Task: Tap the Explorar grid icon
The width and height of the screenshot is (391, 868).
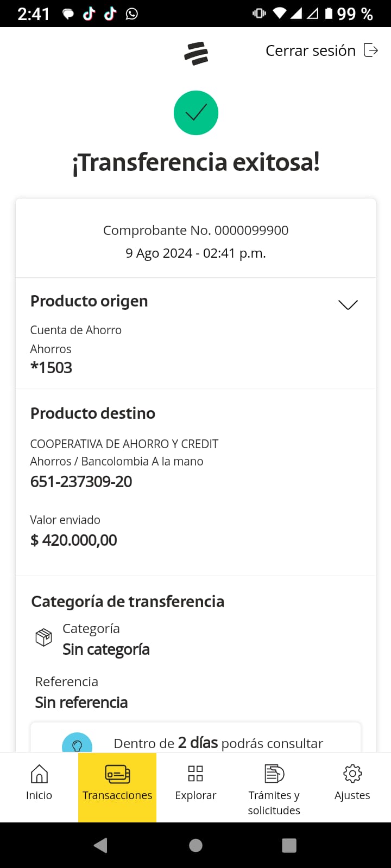Action: pyautogui.click(x=195, y=774)
